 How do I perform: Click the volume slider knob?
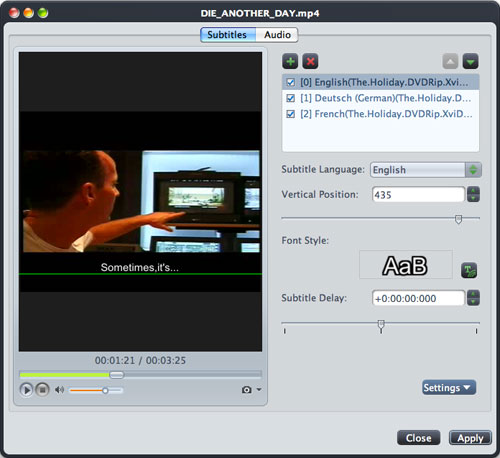click(105, 390)
